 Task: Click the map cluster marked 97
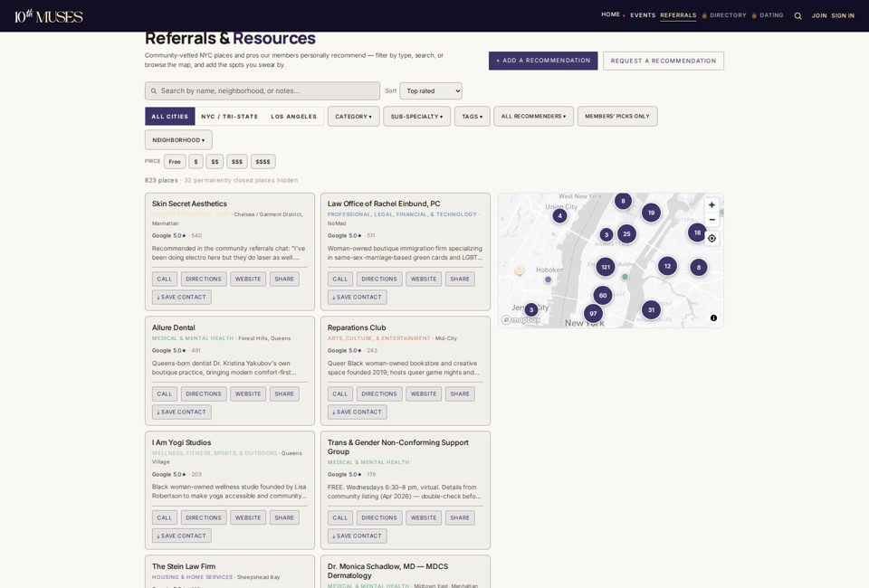point(593,313)
